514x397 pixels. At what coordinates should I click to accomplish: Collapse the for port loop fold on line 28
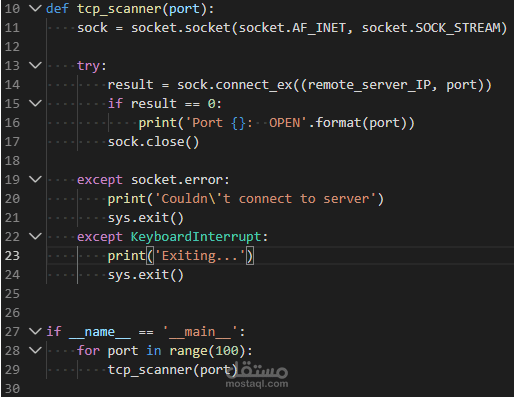[35, 350]
